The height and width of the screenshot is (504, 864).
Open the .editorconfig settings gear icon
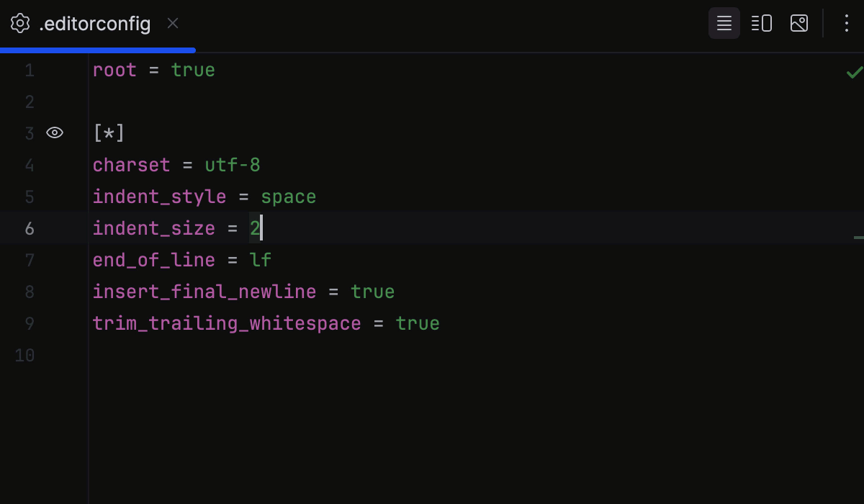click(19, 23)
